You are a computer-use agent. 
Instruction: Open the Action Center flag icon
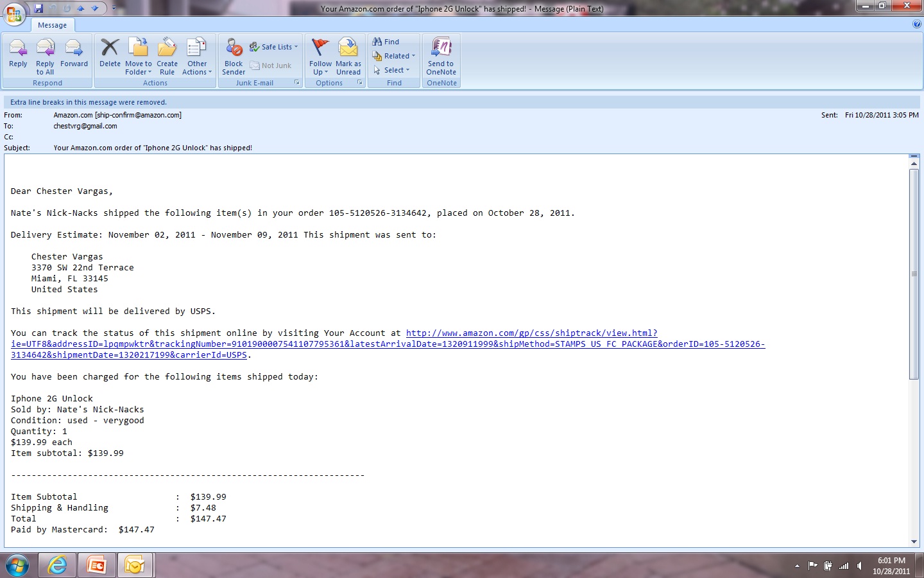813,566
